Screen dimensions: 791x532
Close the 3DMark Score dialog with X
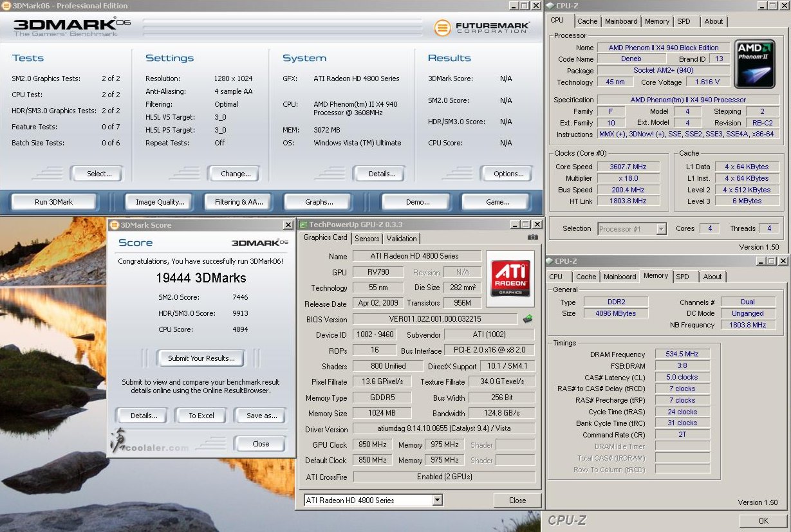[288, 225]
